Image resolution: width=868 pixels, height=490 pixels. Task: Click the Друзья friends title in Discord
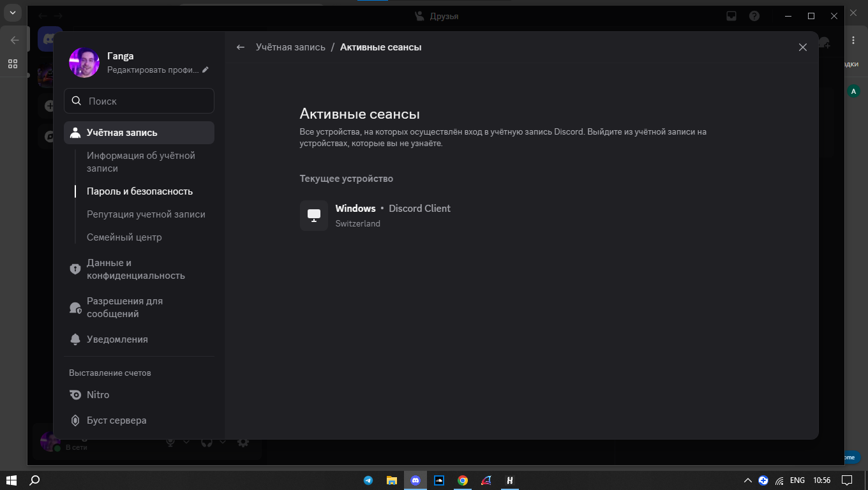(444, 16)
